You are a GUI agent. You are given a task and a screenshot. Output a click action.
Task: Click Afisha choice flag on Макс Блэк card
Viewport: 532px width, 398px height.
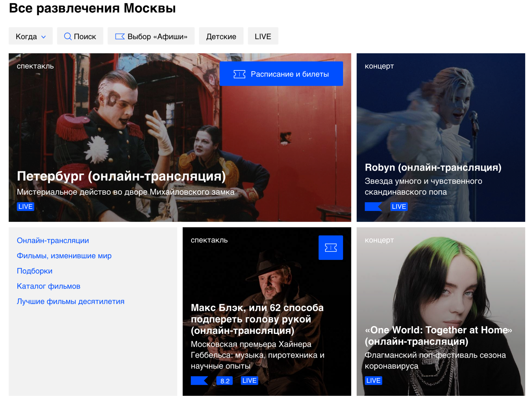point(200,381)
